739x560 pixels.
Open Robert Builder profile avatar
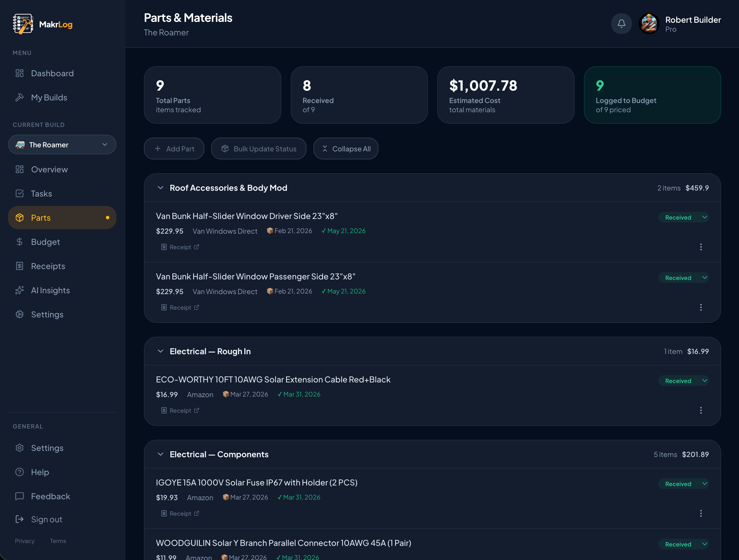[x=649, y=23]
